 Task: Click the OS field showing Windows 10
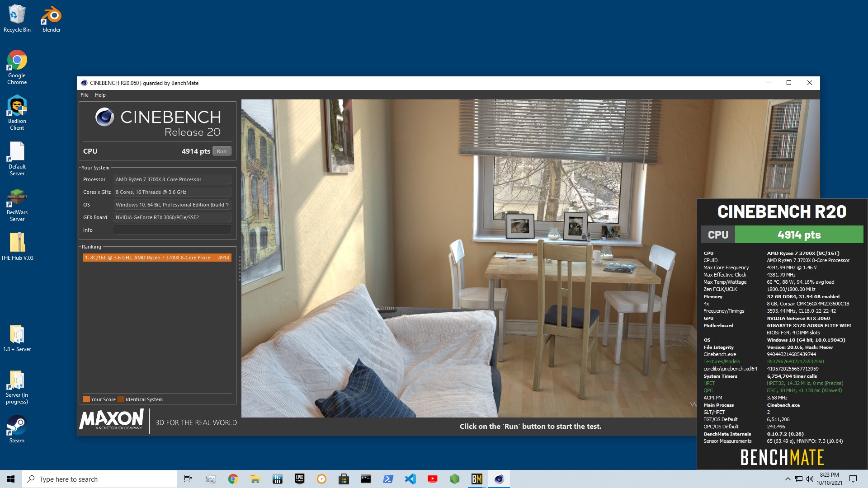coord(172,205)
